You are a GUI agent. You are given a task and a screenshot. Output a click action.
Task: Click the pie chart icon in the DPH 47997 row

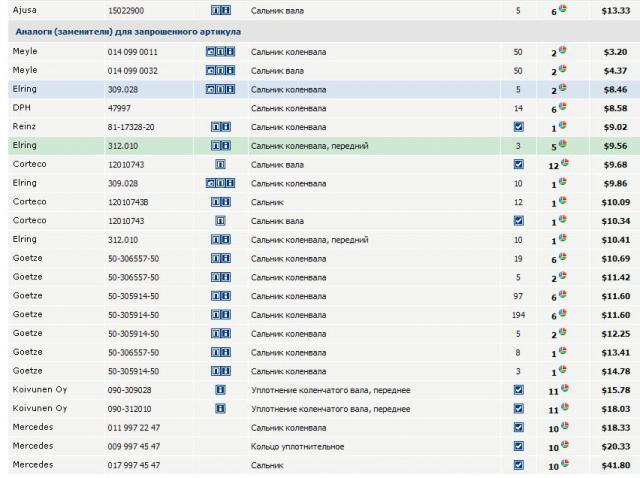pos(563,107)
